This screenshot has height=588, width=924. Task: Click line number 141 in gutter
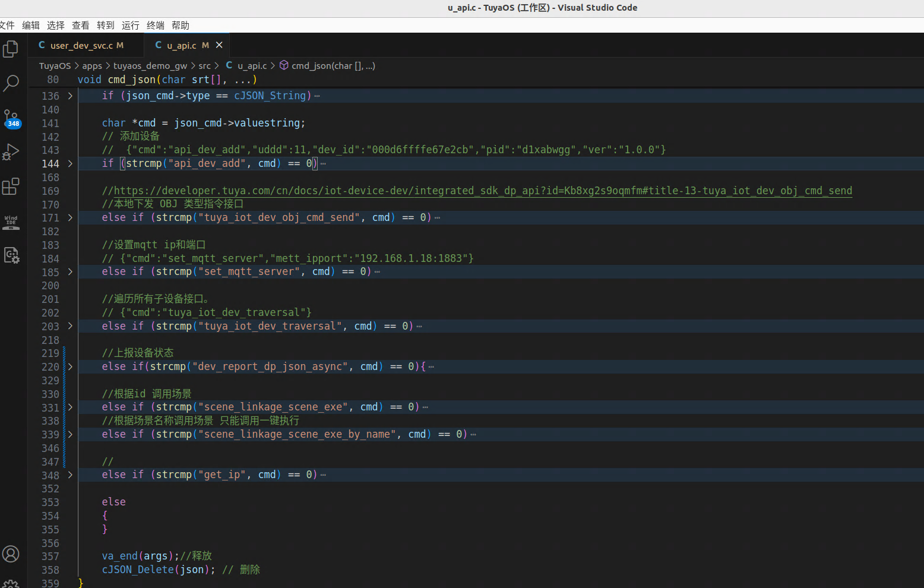click(50, 123)
